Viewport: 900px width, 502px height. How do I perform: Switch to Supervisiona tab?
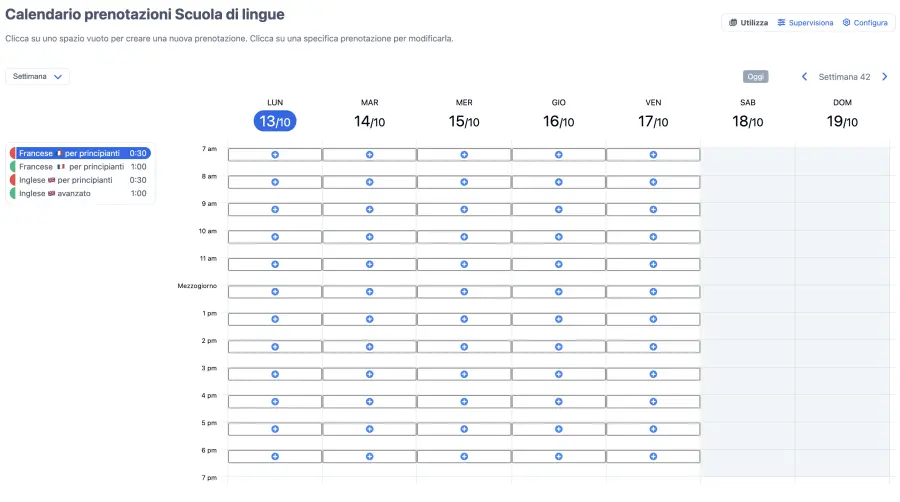(x=805, y=23)
